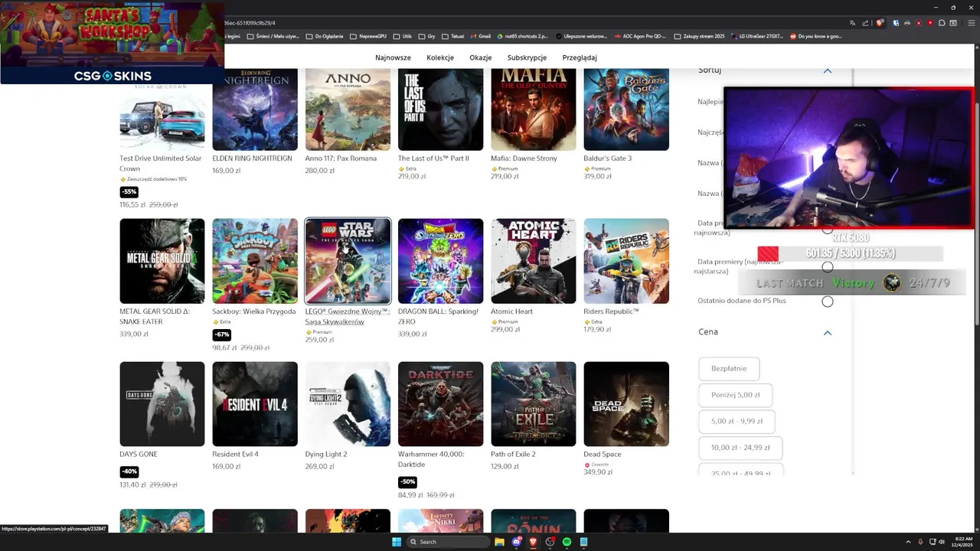The height and width of the screenshot is (551, 980).
Task: Open Dragon Ball Sparking! ZERO cover
Action: click(x=440, y=261)
